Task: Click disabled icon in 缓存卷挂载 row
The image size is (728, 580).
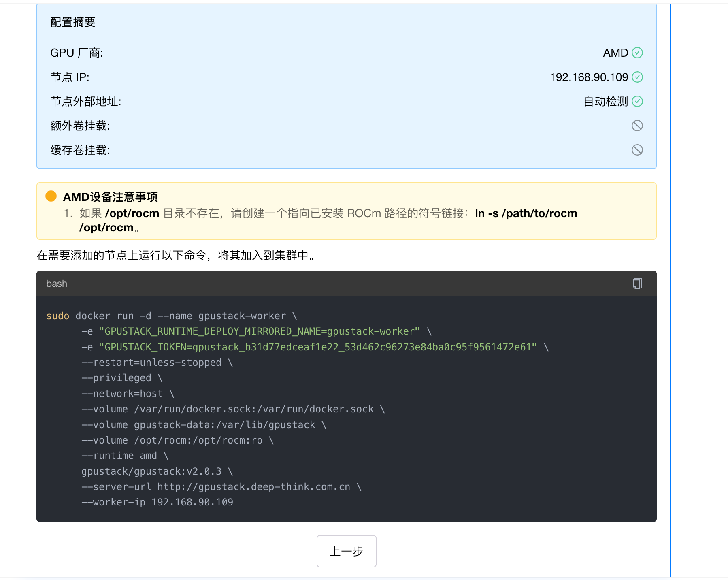Action: (637, 150)
